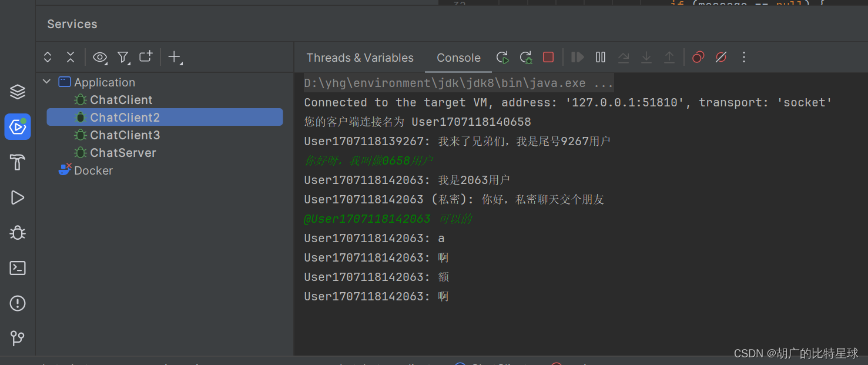
Task: Click the User1707118140658 connection name line
Action: click(417, 122)
